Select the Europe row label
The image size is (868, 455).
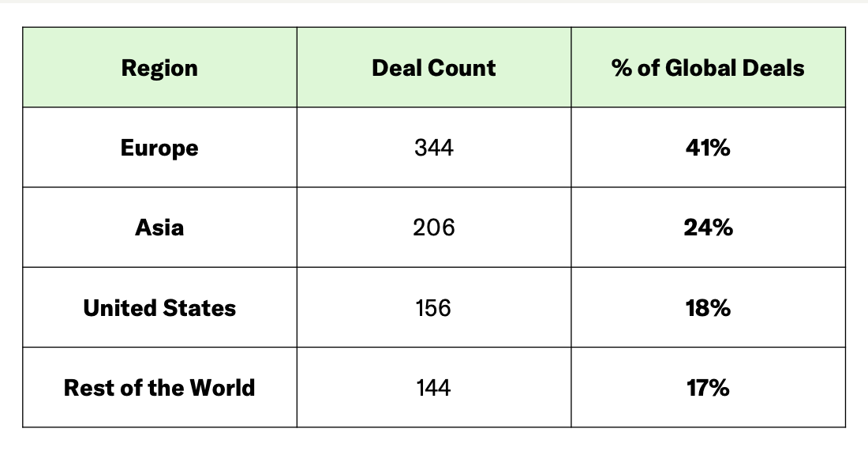point(159,148)
